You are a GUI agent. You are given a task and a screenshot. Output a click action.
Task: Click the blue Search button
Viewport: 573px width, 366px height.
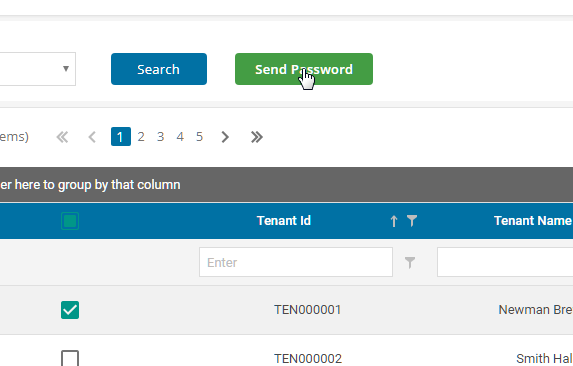coord(159,69)
